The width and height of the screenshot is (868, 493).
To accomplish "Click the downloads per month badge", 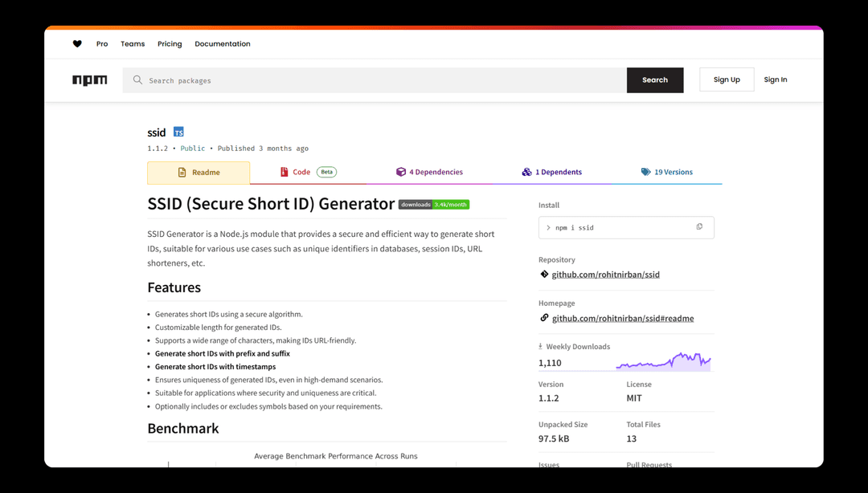I will [434, 205].
